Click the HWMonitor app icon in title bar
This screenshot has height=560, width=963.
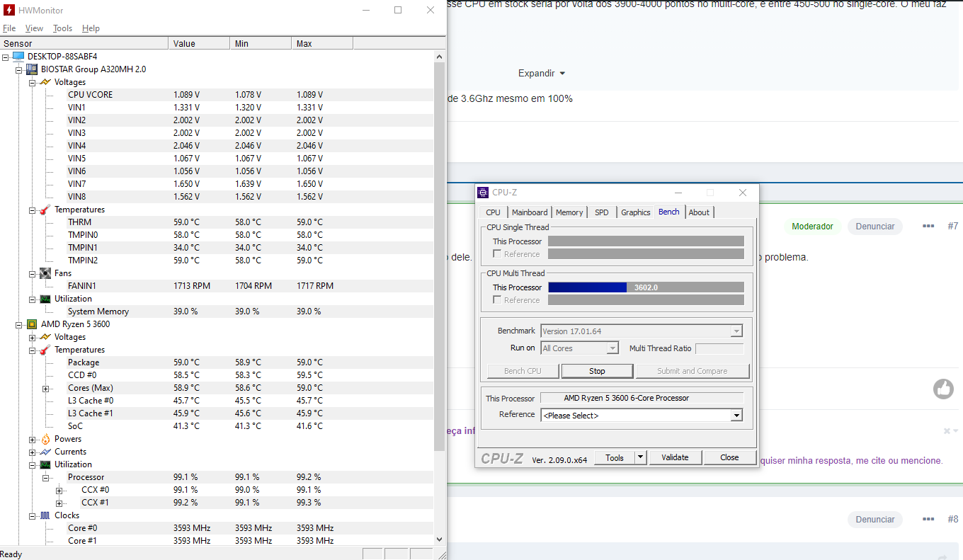[x=8, y=11]
